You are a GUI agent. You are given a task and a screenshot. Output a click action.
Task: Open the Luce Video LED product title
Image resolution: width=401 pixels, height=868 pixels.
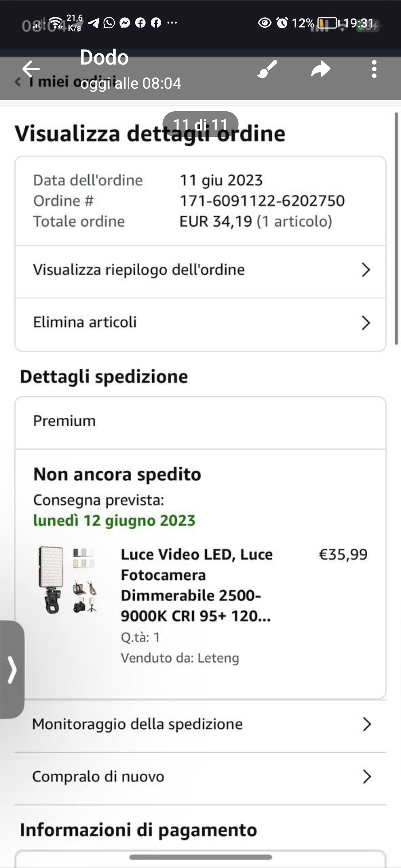tap(196, 585)
